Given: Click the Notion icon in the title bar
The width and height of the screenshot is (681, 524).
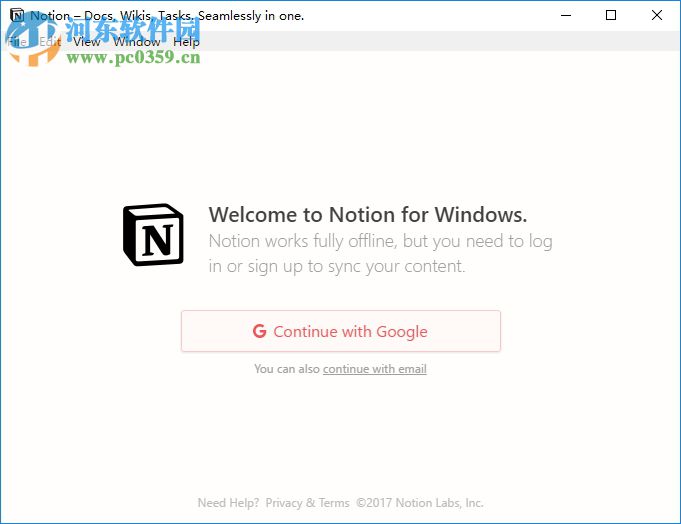Looking at the screenshot, I should 17,15.
